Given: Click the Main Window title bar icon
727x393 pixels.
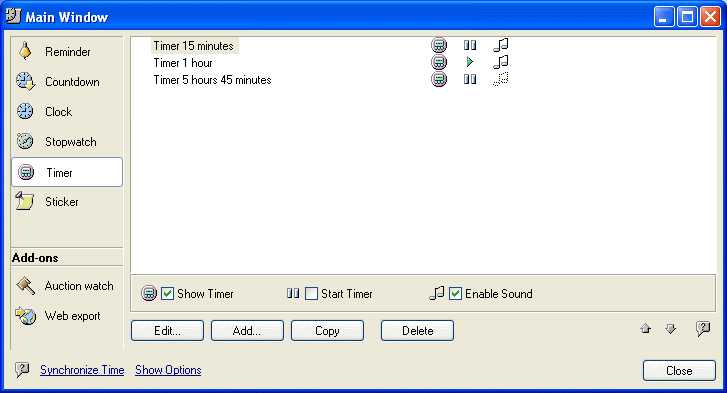Looking at the screenshot, I should (x=13, y=16).
